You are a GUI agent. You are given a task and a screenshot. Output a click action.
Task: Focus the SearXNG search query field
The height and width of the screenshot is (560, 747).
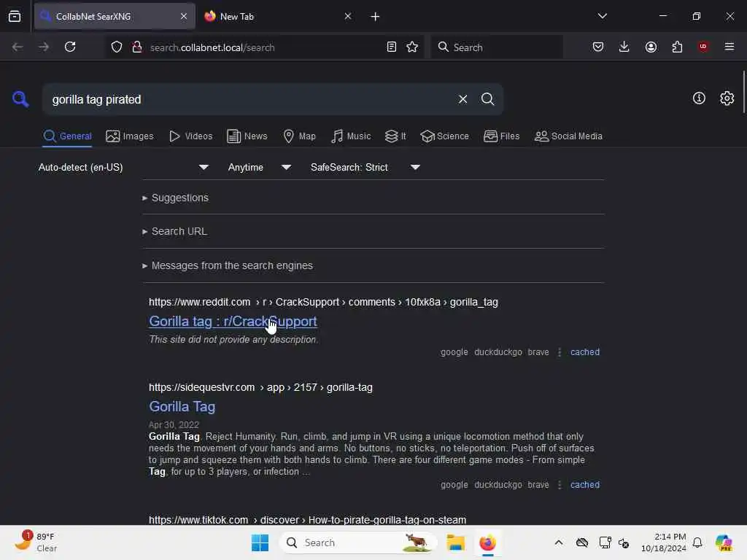pyautogui.click(x=250, y=99)
